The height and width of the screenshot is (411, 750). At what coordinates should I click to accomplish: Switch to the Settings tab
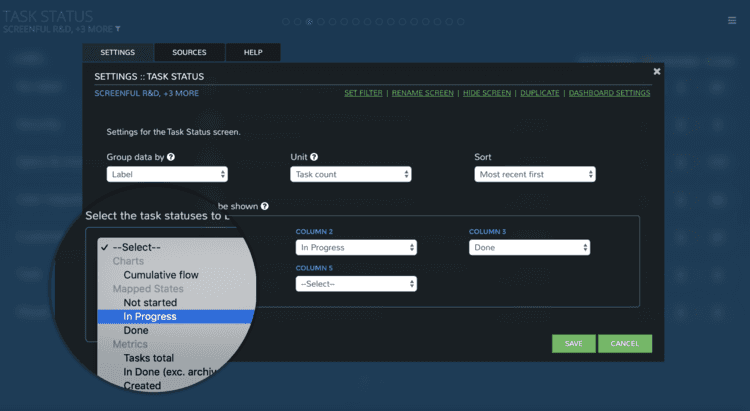pos(118,52)
